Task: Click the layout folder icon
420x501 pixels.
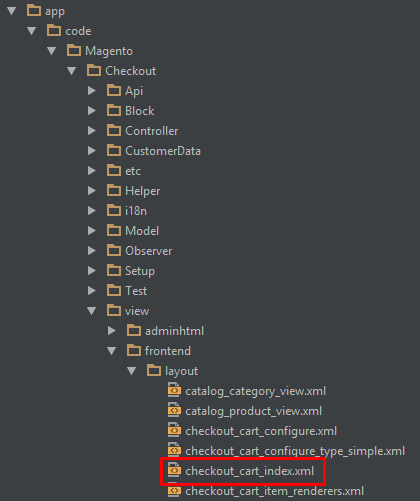Action: 154,370
